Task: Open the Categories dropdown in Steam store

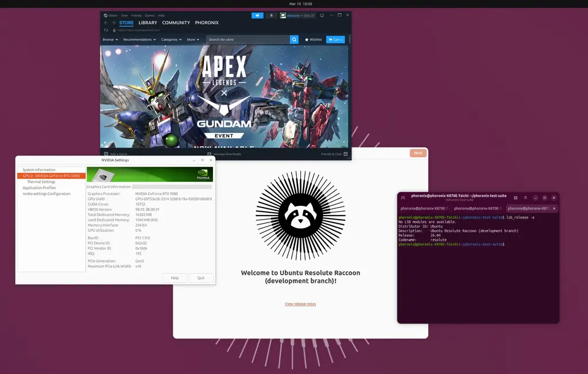Action: [x=171, y=40]
